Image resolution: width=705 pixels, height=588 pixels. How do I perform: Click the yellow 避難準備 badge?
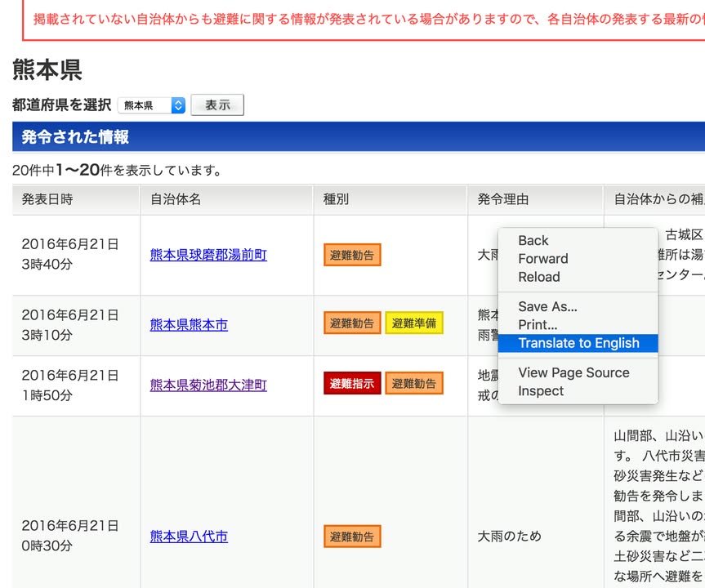point(414,323)
